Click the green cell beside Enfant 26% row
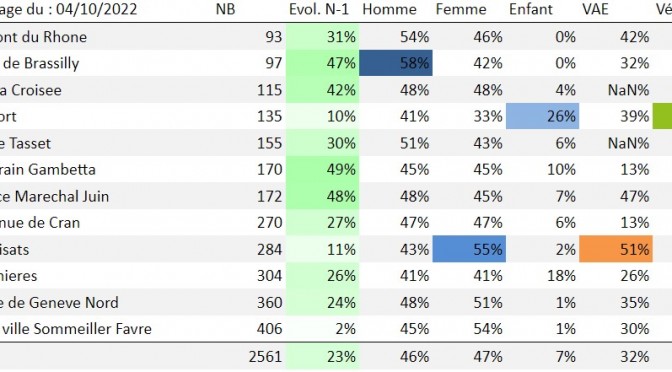Screen dimensions: 672x372 (x=662, y=116)
